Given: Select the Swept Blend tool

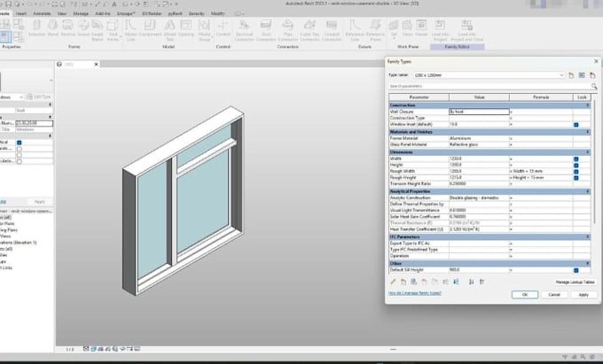Looking at the screenshot, I should click(x=98, y=30).
